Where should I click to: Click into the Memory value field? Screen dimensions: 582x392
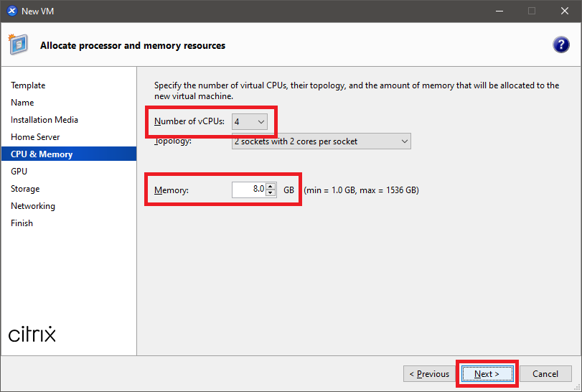(x=248, y=190)
